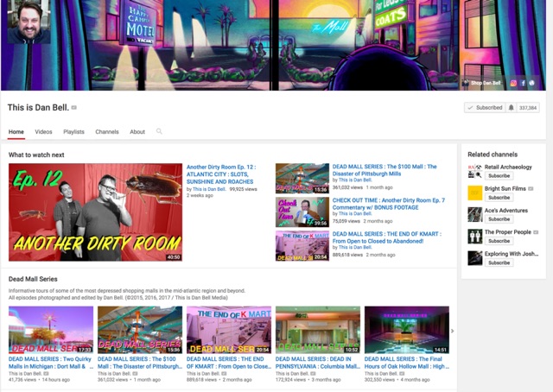Click the verified badge next to The Proper People

tap(536, 232)
